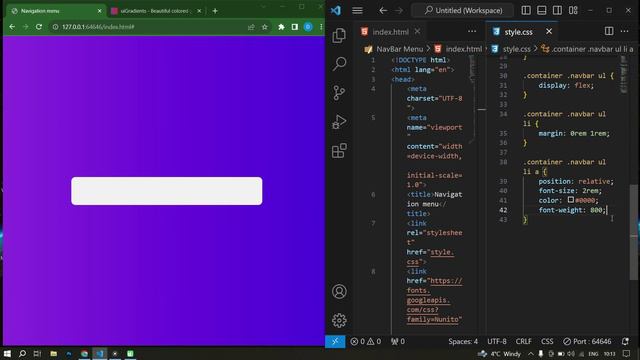The image size is (640, 360).
Task: Share this page from the address bar
Action: click(251, 27)
